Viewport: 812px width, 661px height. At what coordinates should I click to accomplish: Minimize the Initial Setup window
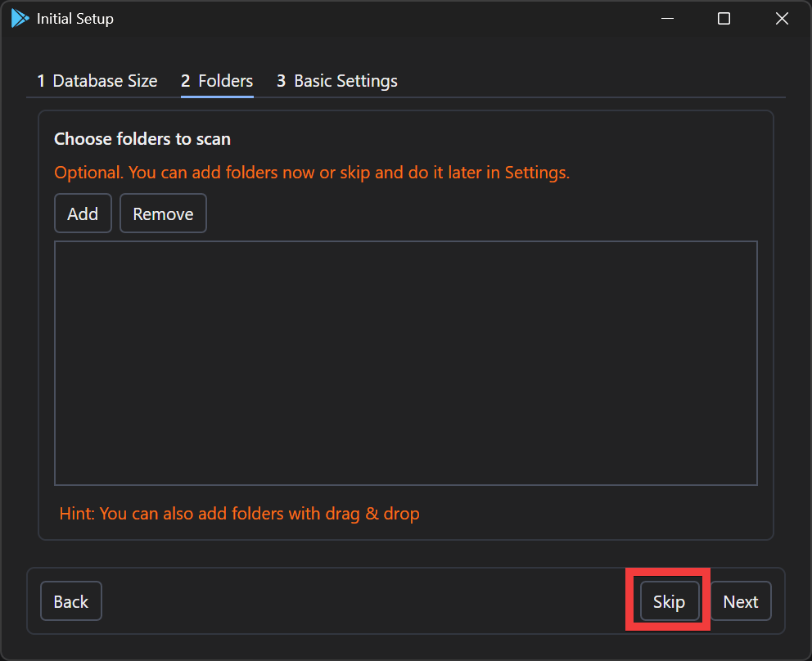point(668,19)
